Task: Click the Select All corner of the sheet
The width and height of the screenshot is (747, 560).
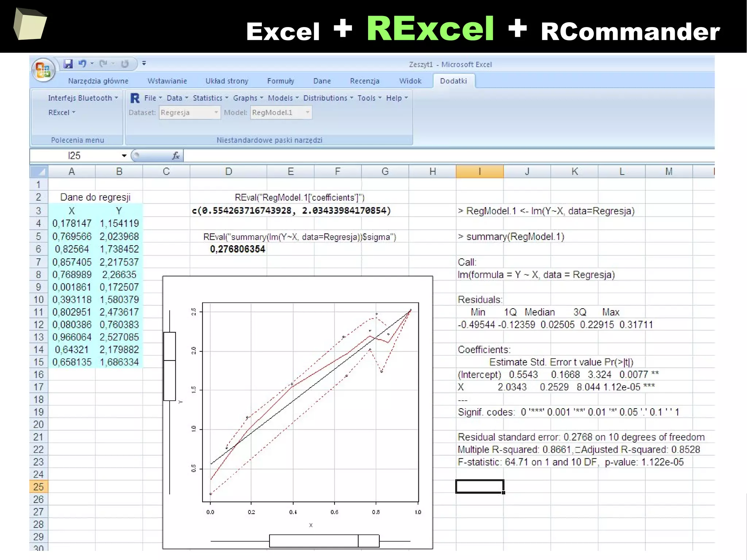Action: (x=39, y=171)
